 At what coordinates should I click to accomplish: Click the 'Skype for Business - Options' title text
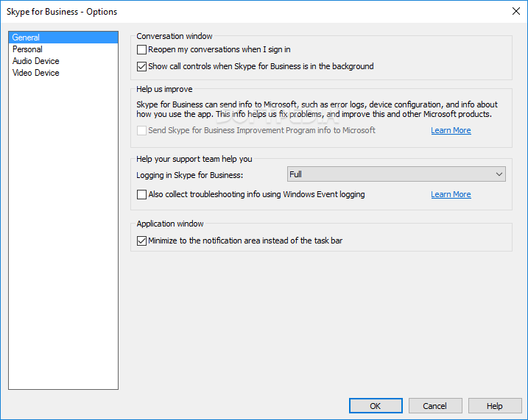point(62,12)
